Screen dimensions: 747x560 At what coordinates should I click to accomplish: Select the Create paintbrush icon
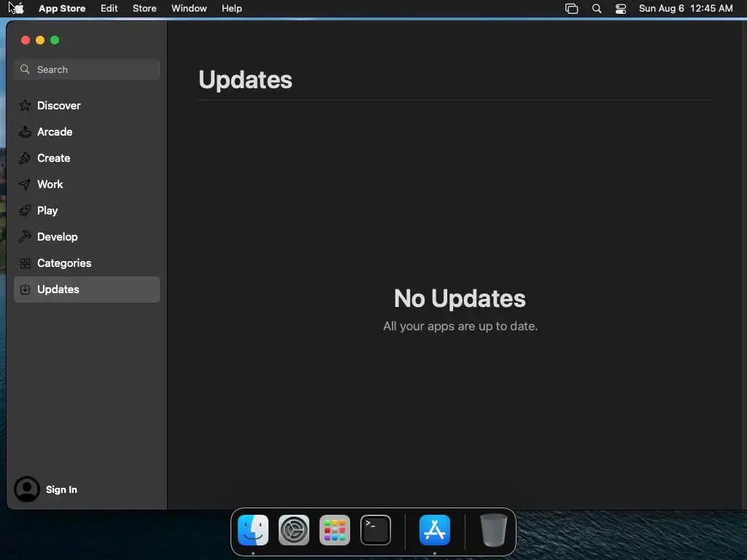[x=25, y=158]
